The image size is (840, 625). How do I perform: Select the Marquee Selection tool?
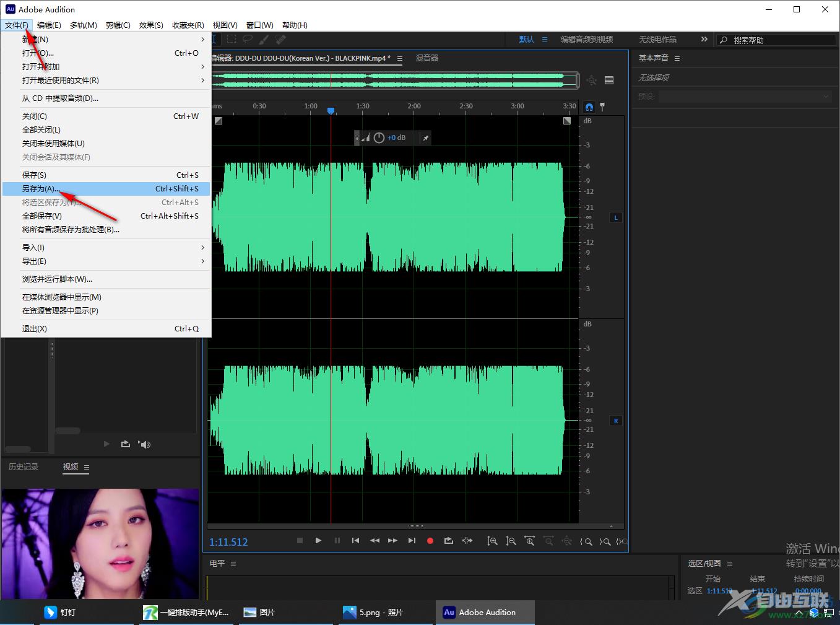click(x=232, y=38)
